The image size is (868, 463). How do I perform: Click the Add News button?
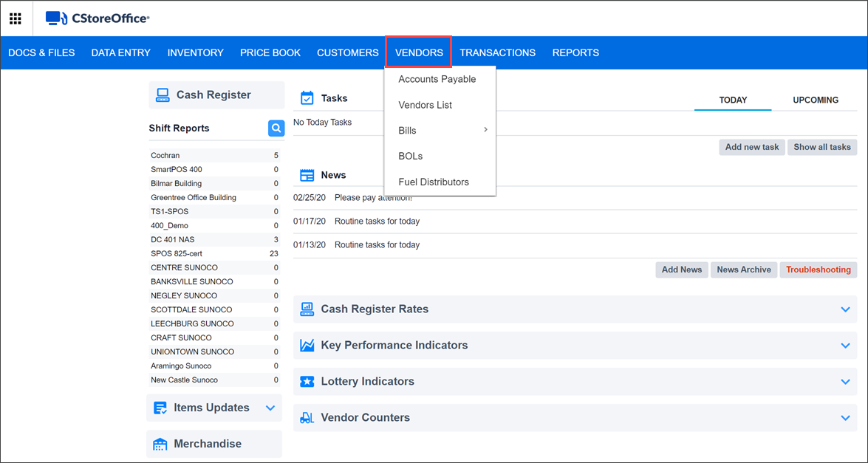(682, 270)
